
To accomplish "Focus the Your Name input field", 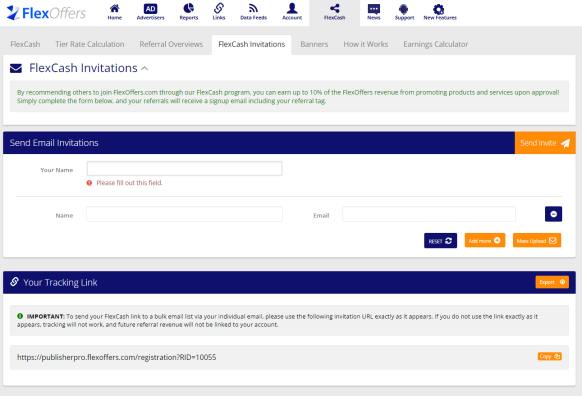I will click(184, 169).
